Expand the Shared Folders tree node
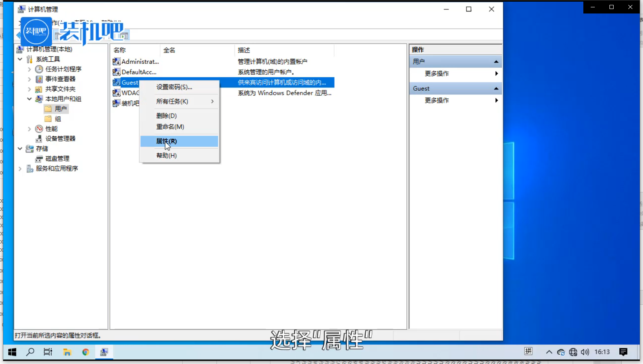The width and height of the screenshot is (643, 364). [29, 89]
